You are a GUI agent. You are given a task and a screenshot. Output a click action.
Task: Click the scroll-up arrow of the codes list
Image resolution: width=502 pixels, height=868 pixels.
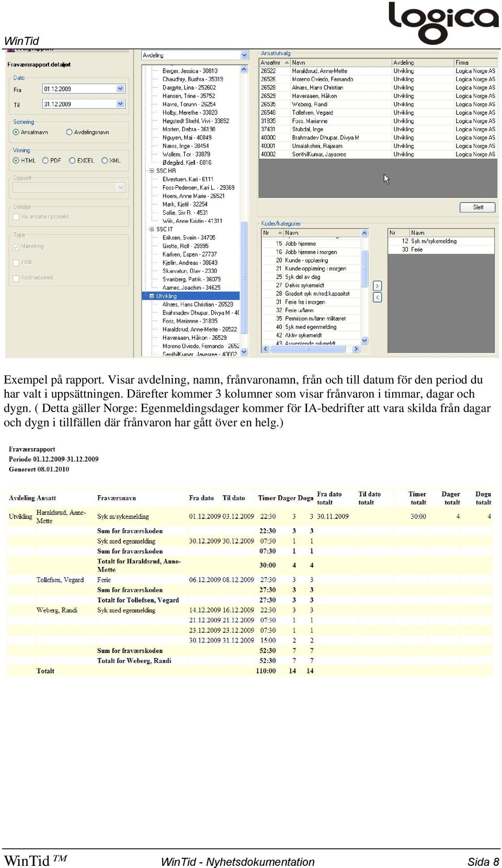(x=364, y=233)
